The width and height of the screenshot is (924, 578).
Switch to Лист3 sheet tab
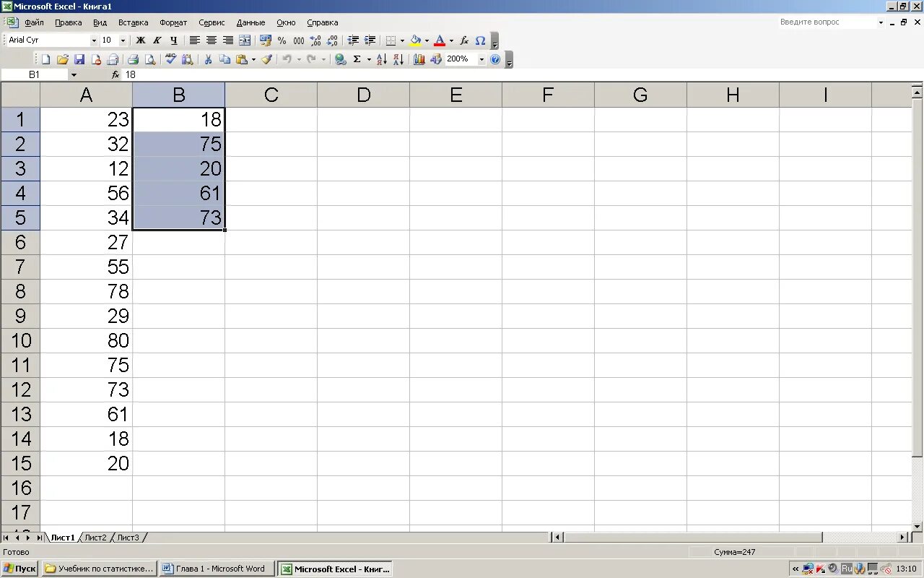128,538
